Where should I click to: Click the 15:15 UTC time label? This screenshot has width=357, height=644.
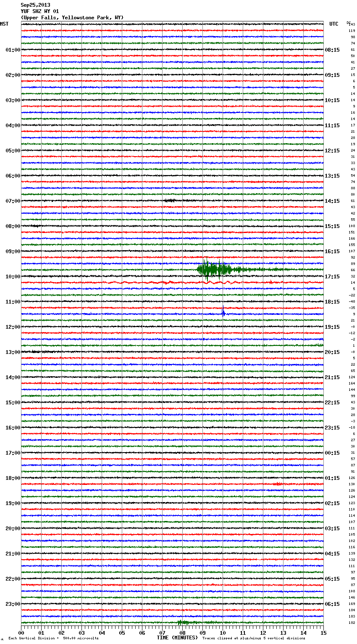[332, 226]
